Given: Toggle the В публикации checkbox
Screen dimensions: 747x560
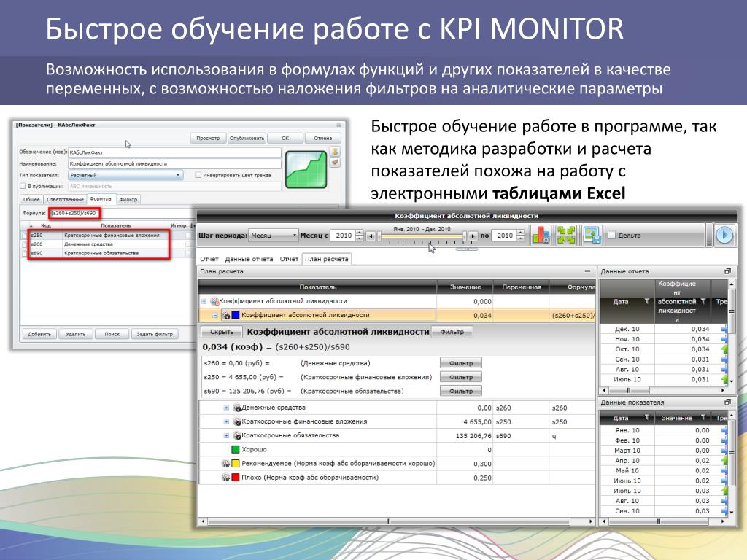Looking at the screenshot, I should click(x=23, y=186).
